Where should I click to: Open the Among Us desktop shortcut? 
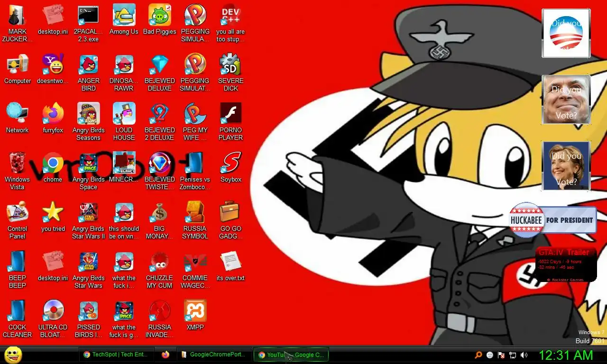pyautogui.click(x=124, y=20)
